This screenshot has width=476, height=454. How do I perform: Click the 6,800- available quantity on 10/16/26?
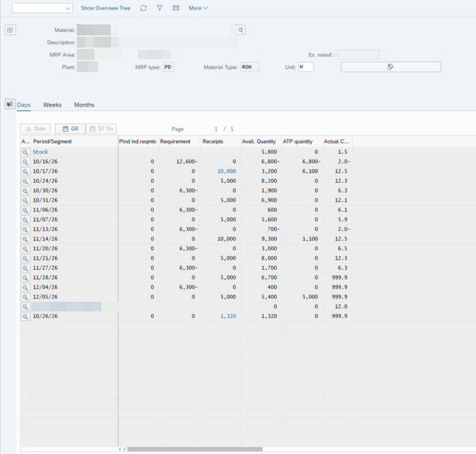pos(271,162)
